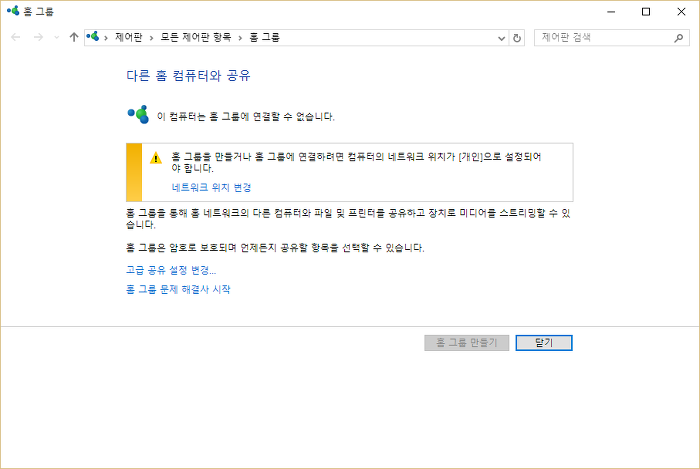Close the 홈 그룹 window
Image resolution: width=700 pixels, height=469 pixels.
[681, 12]
